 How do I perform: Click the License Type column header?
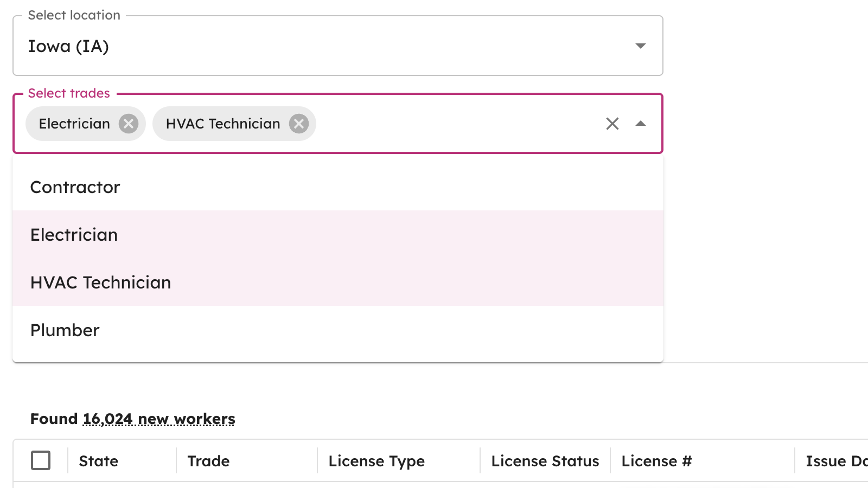click(376, 461)
